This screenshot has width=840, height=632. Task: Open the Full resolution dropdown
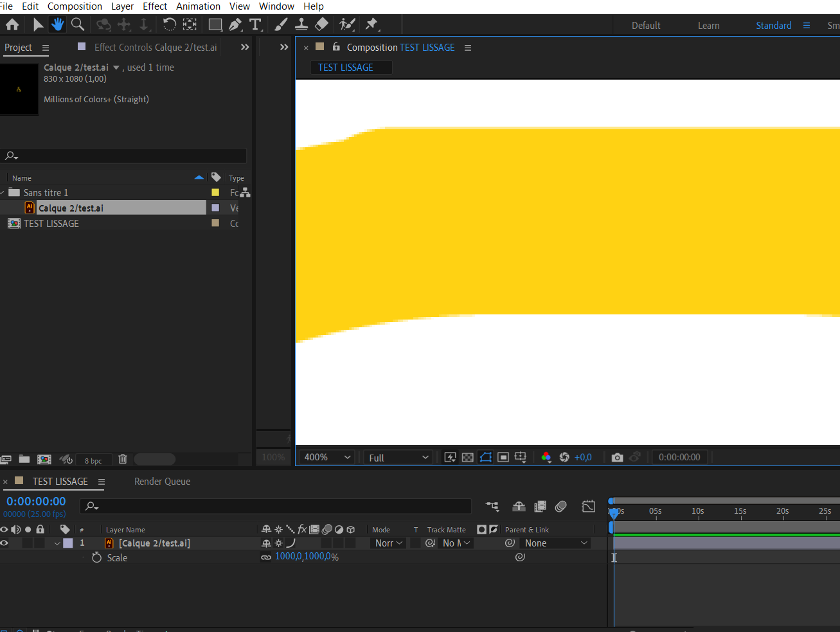(398, 457)
